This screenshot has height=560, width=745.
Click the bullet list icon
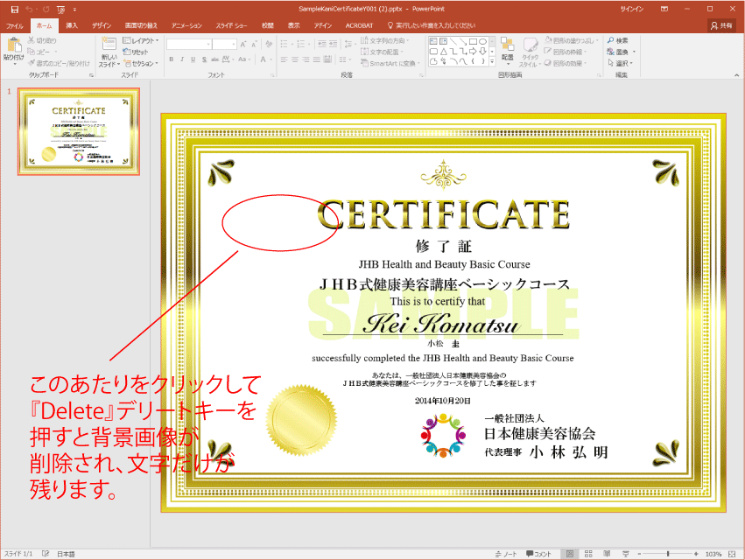click(x=285, y=44)
